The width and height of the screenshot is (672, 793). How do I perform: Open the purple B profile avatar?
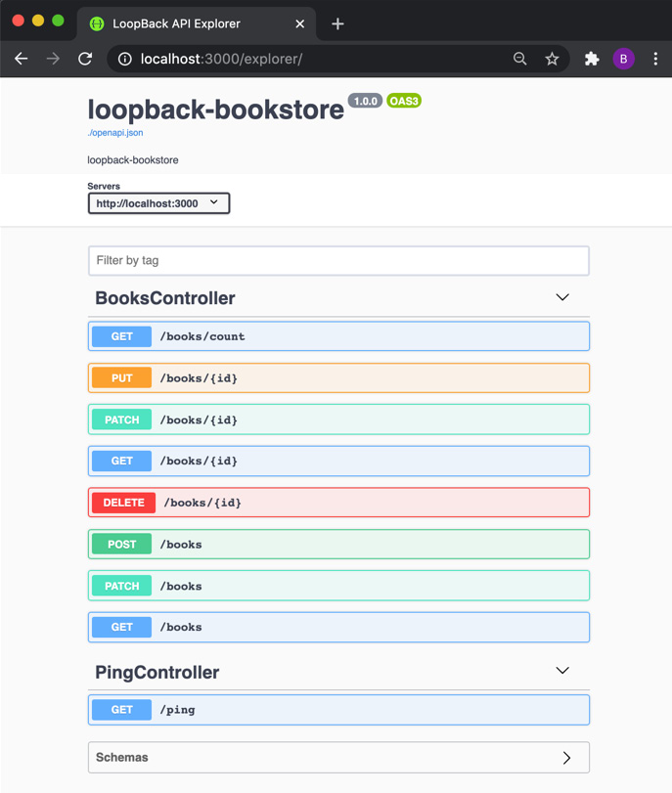623,59
